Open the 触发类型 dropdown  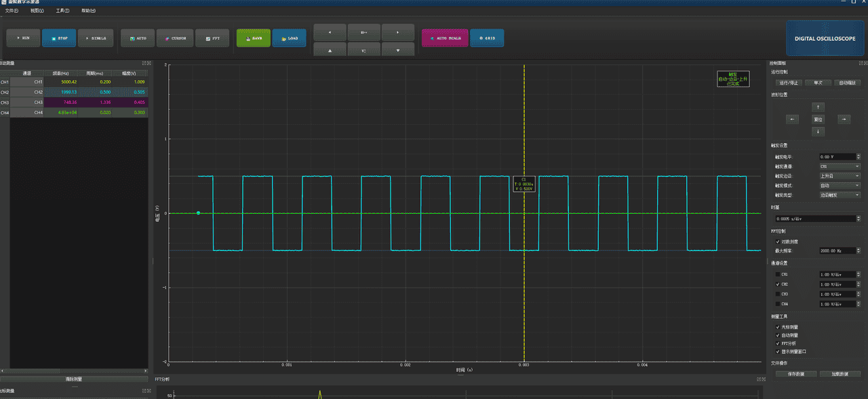tap(840, 195)
